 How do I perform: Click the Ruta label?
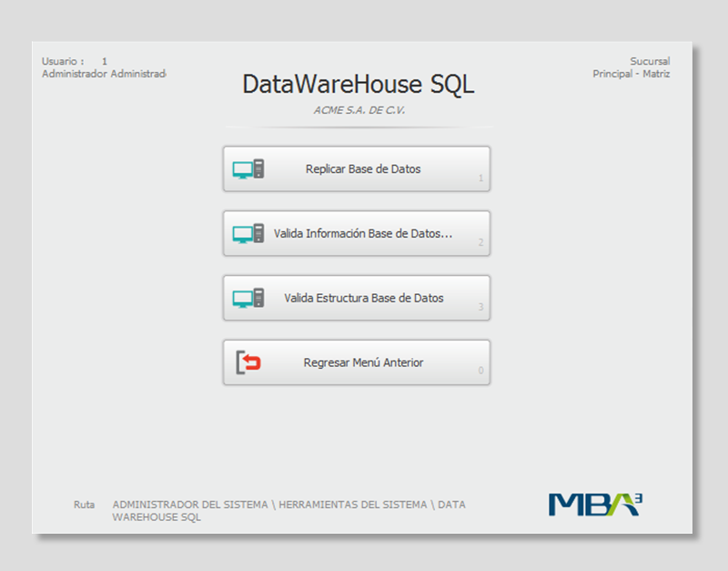click(x=84, y=505)
